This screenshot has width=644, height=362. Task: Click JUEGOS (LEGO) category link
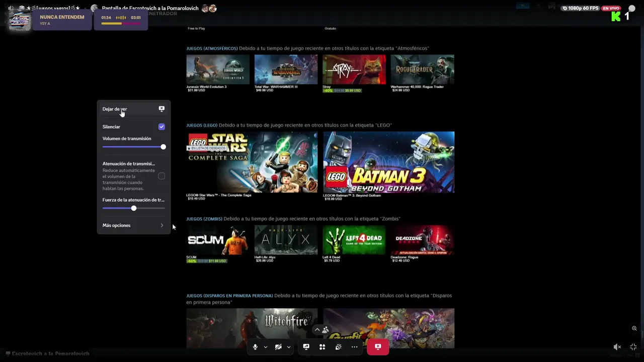pos(202,125)
